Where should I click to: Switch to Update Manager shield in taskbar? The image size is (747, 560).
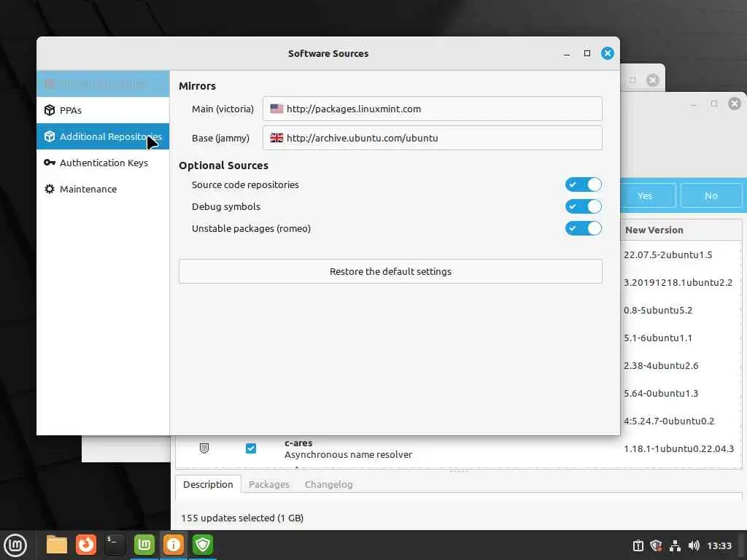coord(203,545)
